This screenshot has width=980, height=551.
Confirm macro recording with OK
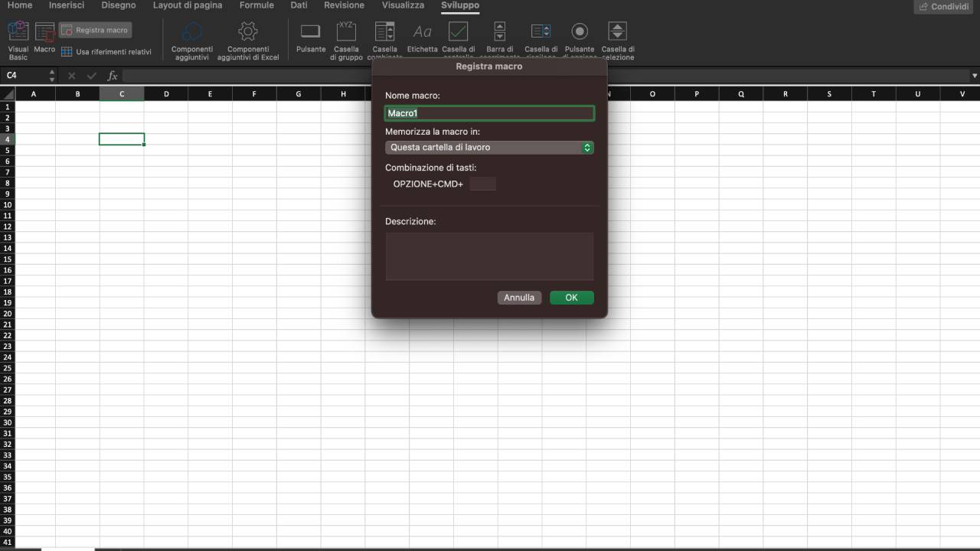[x=571, y=297]
